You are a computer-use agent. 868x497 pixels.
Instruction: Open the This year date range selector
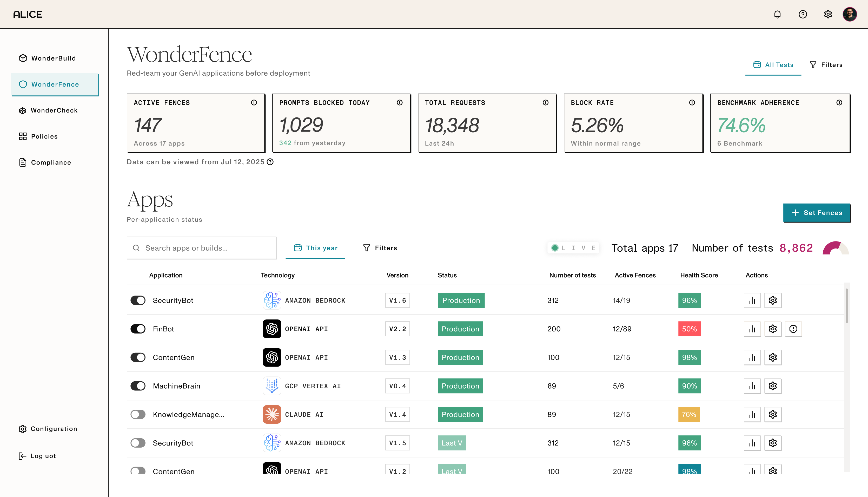315,248
